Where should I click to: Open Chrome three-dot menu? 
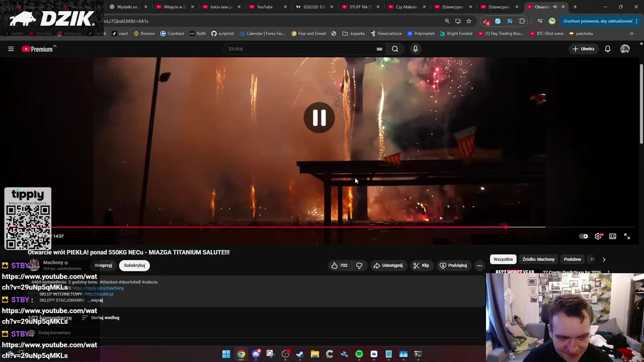pyautogui.click(x=637, y=21)
